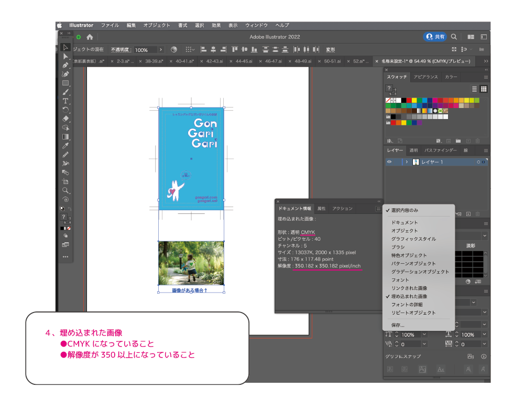Switch swatches to thumbnail grid view
This screenshot has width=524, height=420.
[484, 89]
